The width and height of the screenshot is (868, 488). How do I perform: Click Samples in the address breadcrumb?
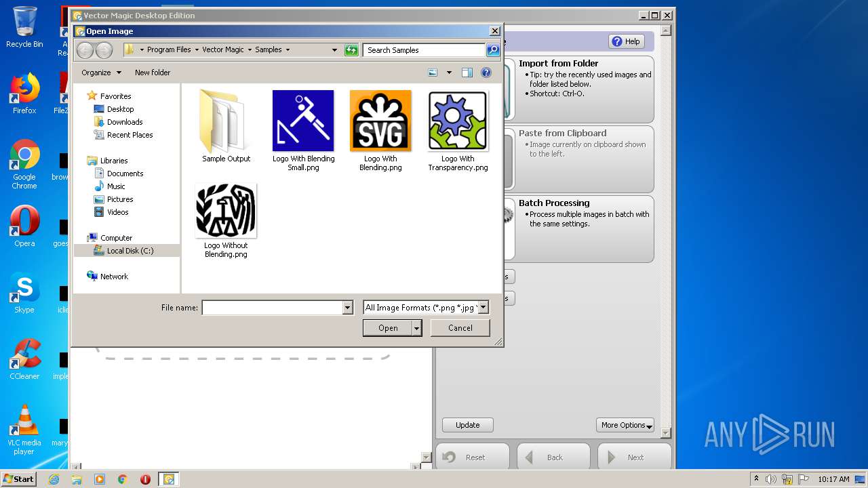(269, 49)
